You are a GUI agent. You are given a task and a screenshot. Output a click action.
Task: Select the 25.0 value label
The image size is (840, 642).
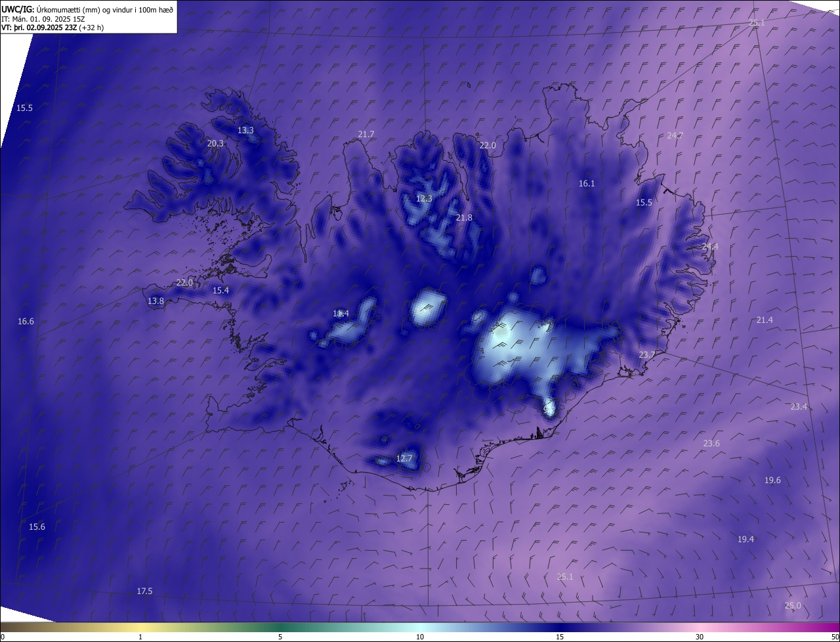click(793, 605)
